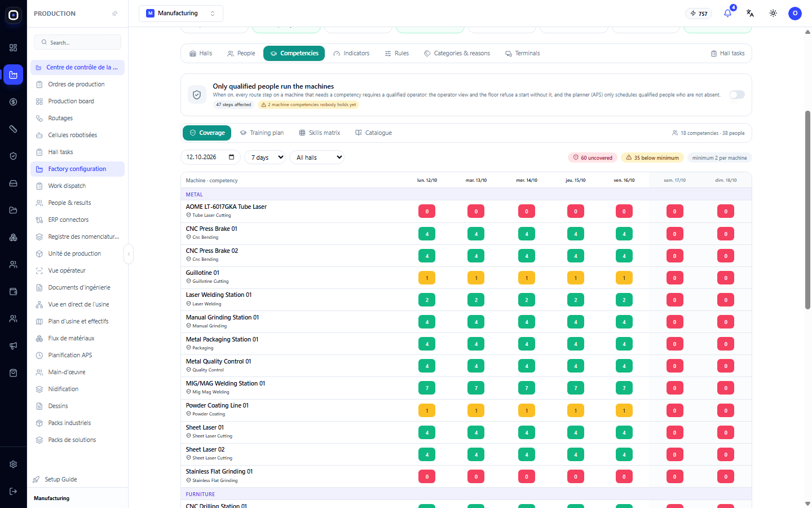Click '2 machine competencies nobody holds yet' warning
The width and height of the screenshot is (812, 508).
coord(309,105)
